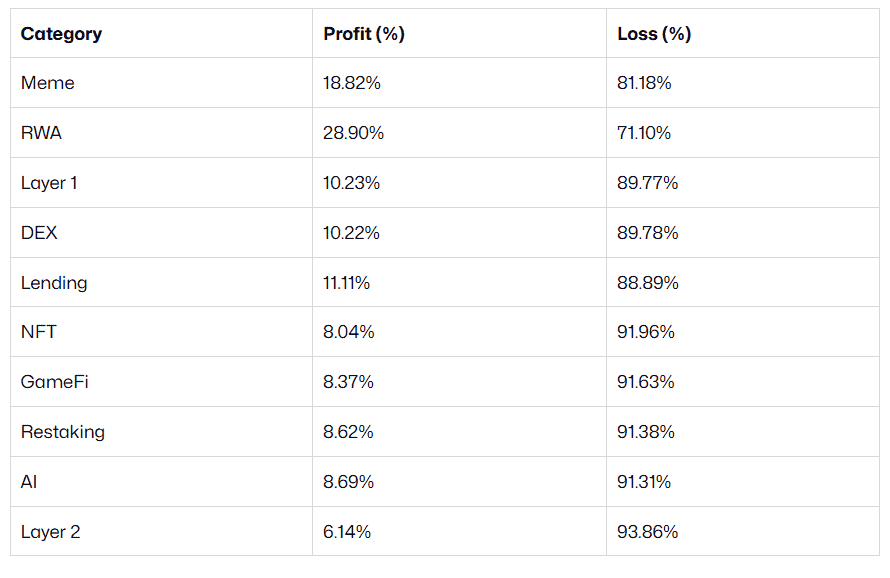Screen dimensions: 890x578
Task: Select the Meme category cell
Action: coord(48,83)
